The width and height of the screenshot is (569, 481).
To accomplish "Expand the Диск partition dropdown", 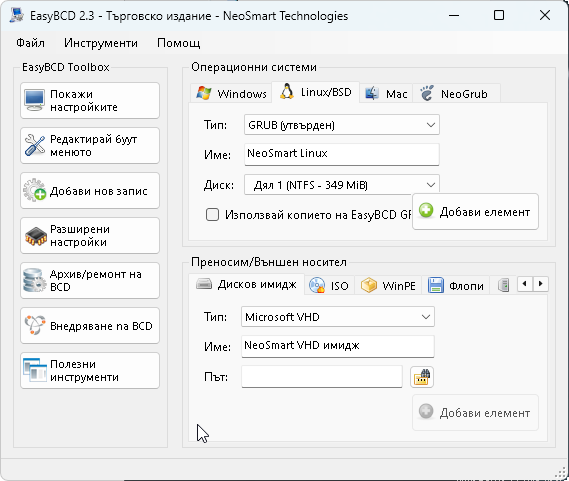I will [x=341, y=185].
